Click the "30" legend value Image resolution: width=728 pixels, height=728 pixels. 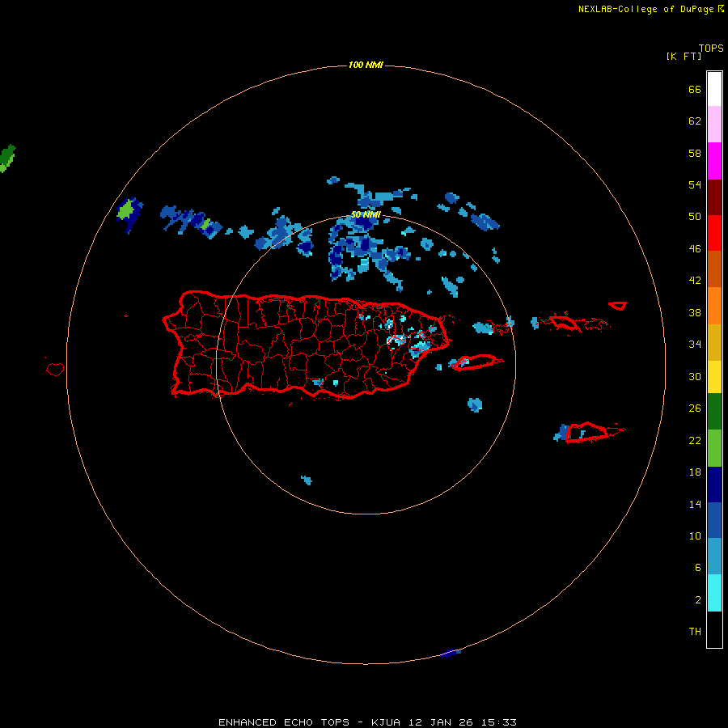tap(695, 376)
